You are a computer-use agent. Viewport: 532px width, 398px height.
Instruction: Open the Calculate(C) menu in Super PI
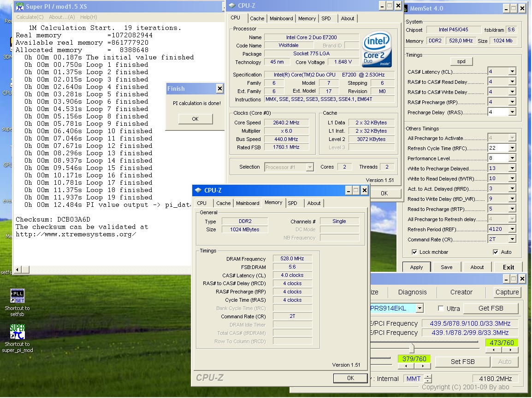[30, 17]
